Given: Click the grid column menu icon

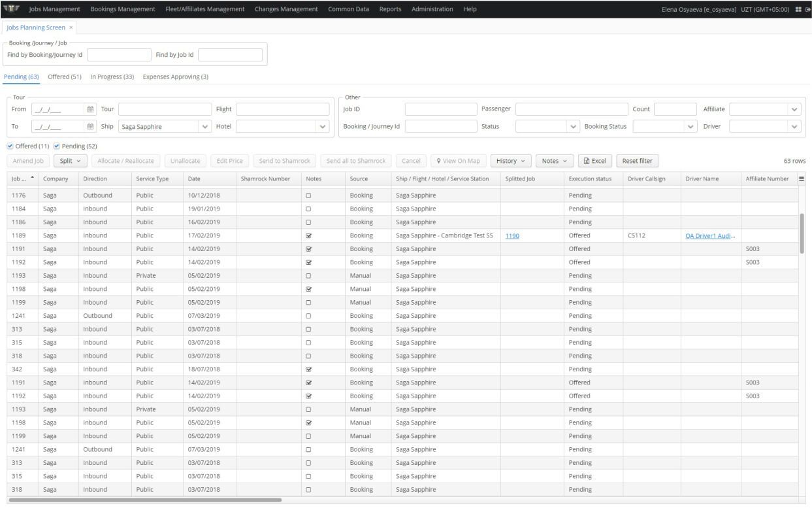Looking at the screenshot, I should pos(801,179).
